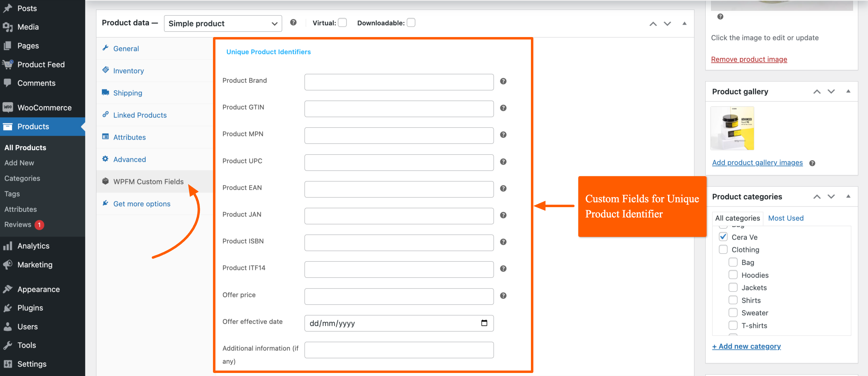Go to Add New product page
868x376 pixels.
point(19,163)
